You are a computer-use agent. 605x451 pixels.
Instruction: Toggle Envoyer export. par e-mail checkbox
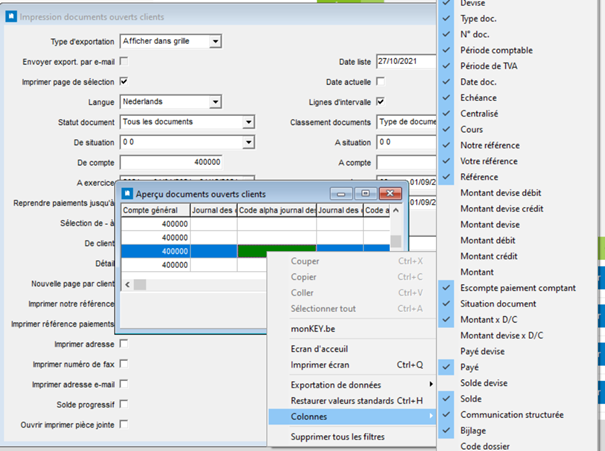pos(124,61)
